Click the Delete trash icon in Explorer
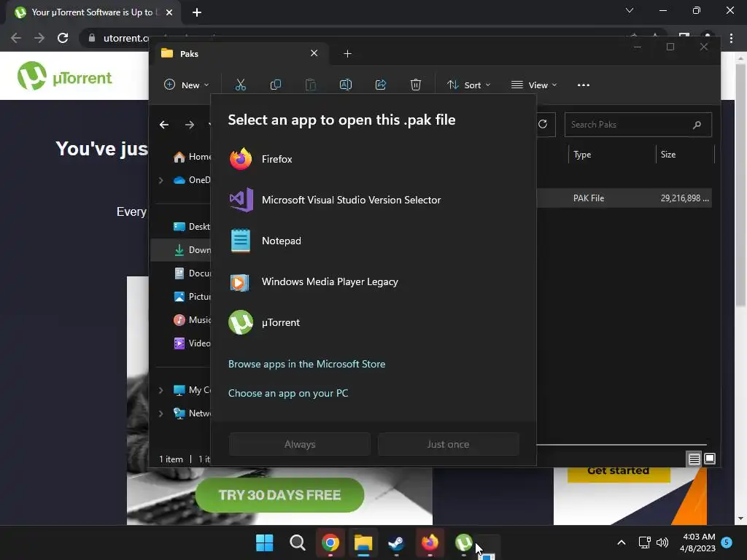This screenshot has width=747, height=560. point(416,85)
